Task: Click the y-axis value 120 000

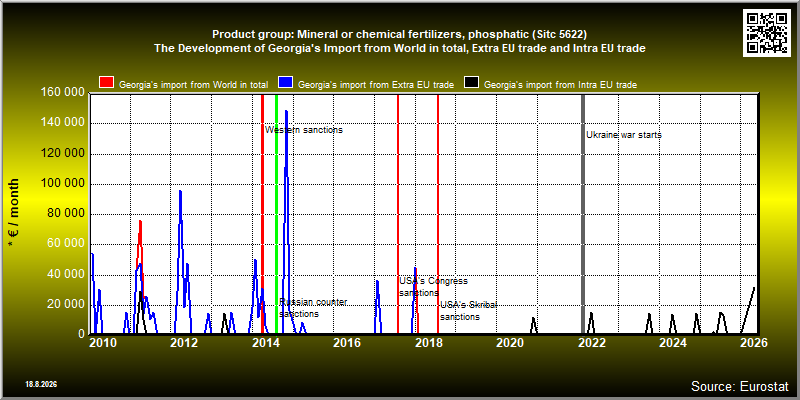Action: point(63,154)
